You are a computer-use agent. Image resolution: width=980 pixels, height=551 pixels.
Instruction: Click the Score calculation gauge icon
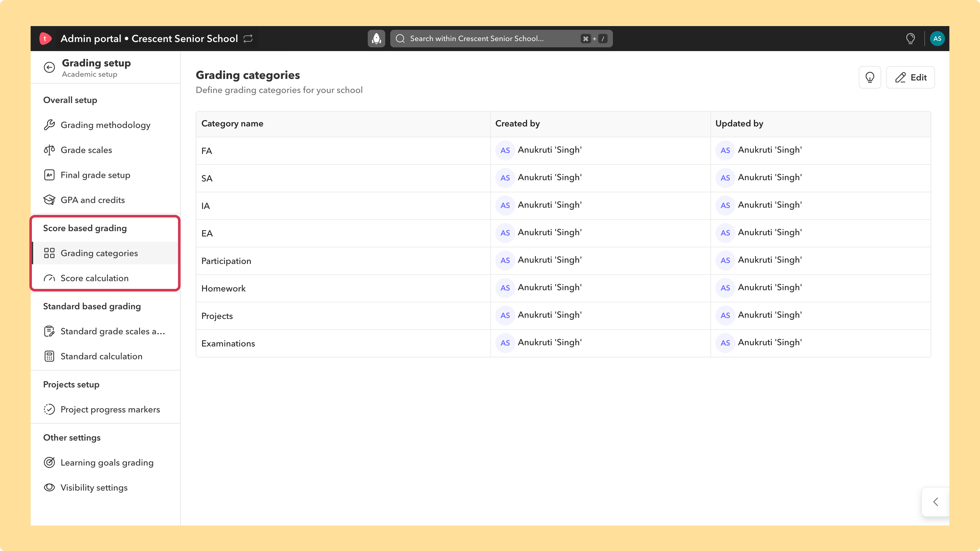(x=49, y=278)
